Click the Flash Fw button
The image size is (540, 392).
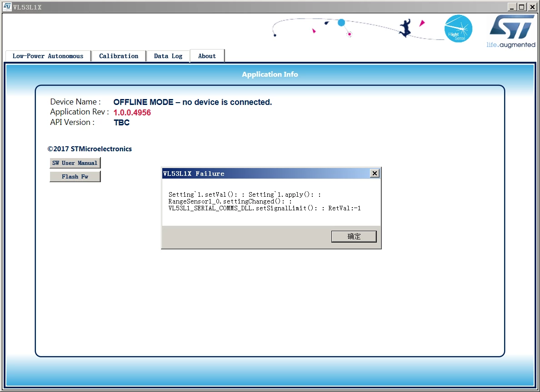75,177
